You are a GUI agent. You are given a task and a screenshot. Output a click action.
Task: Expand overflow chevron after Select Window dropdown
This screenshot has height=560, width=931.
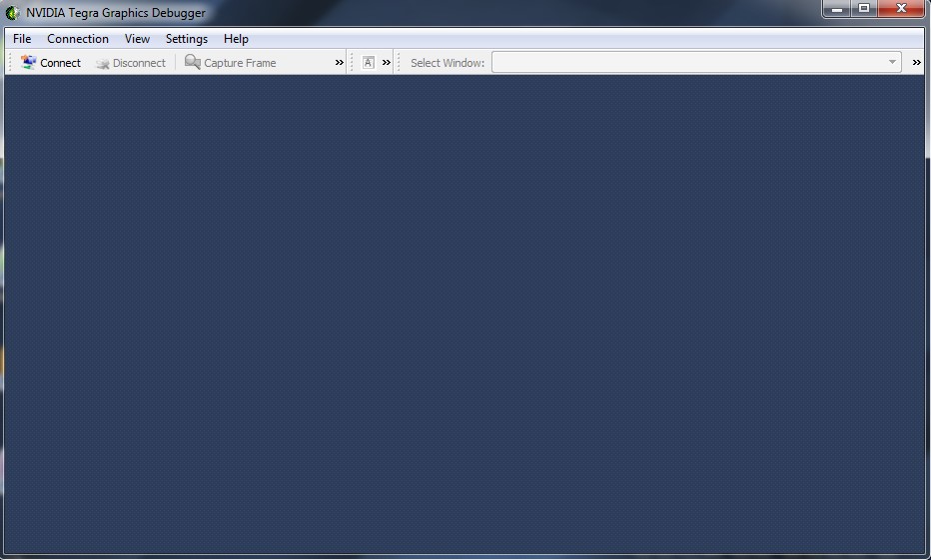point(917,62)
